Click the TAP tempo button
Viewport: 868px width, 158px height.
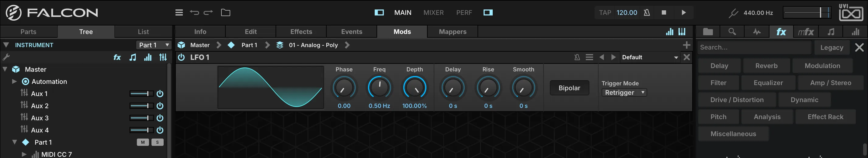(x=605, y=12)
